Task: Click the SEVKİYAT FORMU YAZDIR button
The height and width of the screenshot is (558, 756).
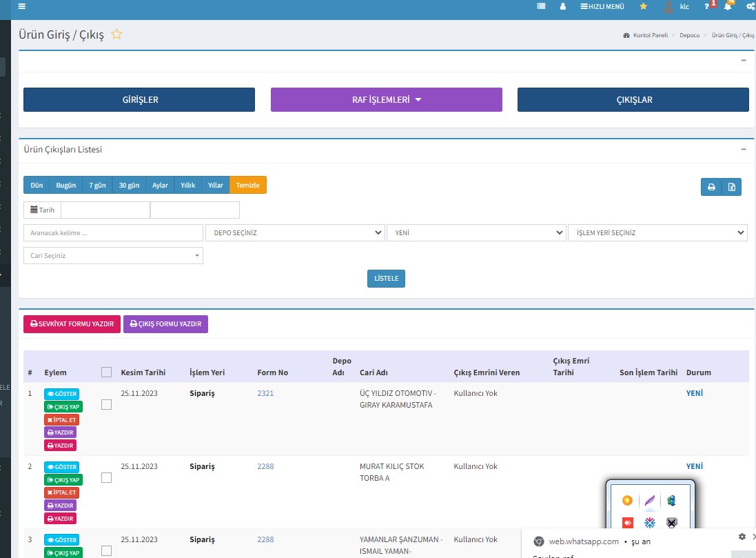Action: point(72,324)
